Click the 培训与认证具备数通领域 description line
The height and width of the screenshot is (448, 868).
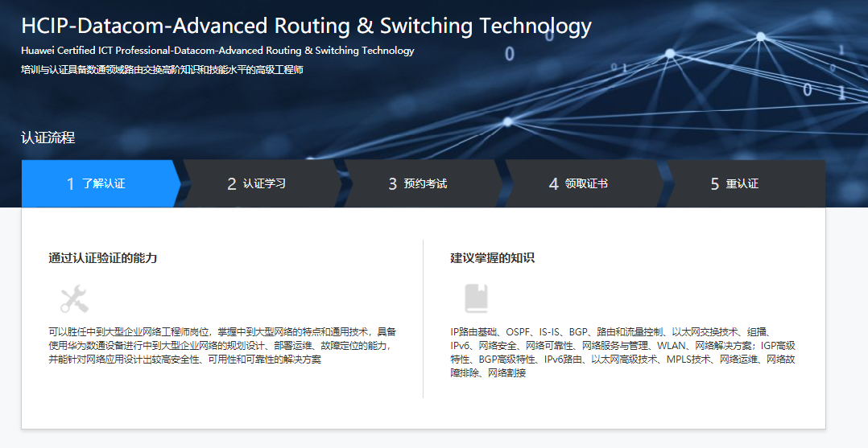162,70
